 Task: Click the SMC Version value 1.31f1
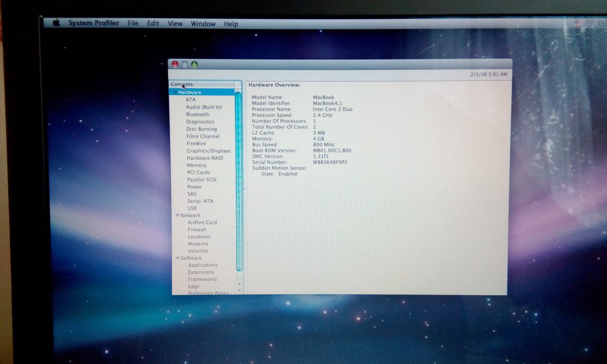click(x=321, y=156)
